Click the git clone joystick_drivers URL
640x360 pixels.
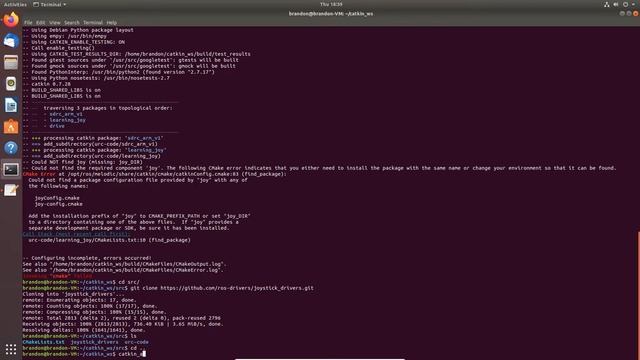237,288
